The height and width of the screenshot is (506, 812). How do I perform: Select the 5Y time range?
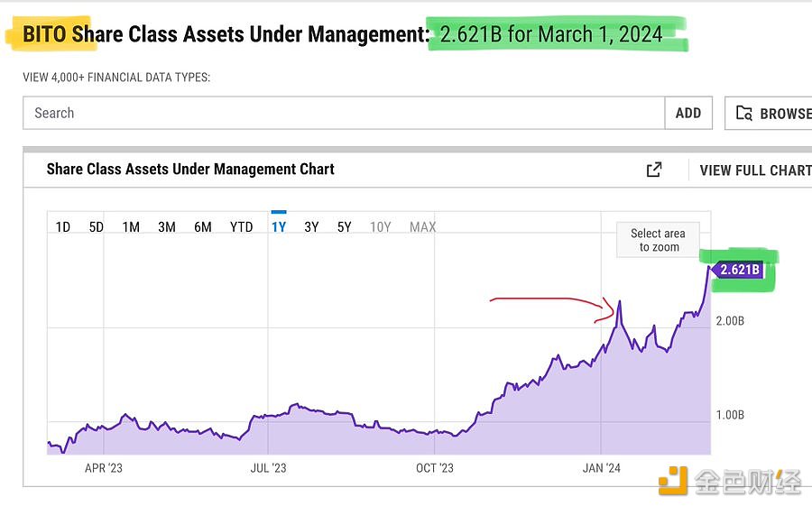point(345,227)
